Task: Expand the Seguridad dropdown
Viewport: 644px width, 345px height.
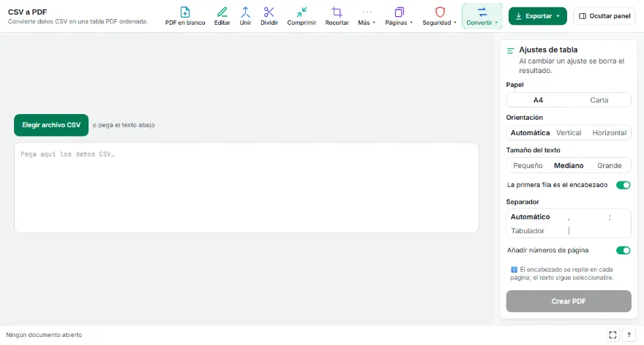Action: pyautogui.click(x=440, y=16)
